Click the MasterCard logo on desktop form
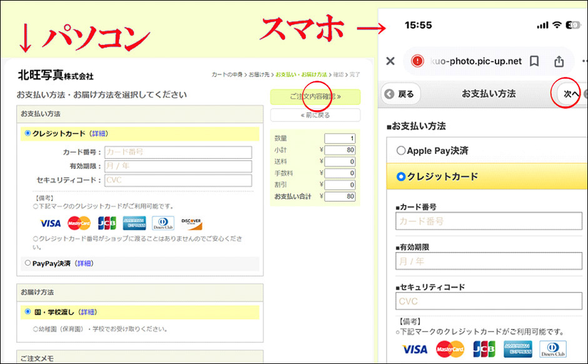This screenshot has width=588, height=364. point(79,223)
